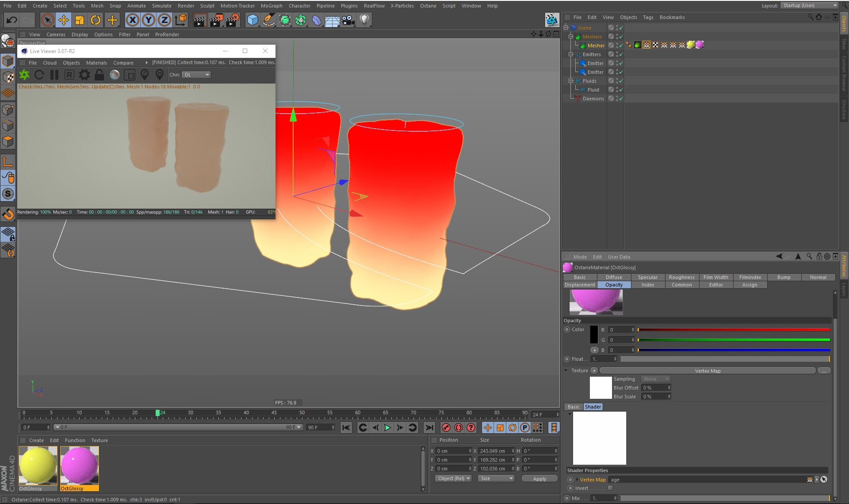Open the Simulate menu
Screen dimensions: 849x504
161,6
